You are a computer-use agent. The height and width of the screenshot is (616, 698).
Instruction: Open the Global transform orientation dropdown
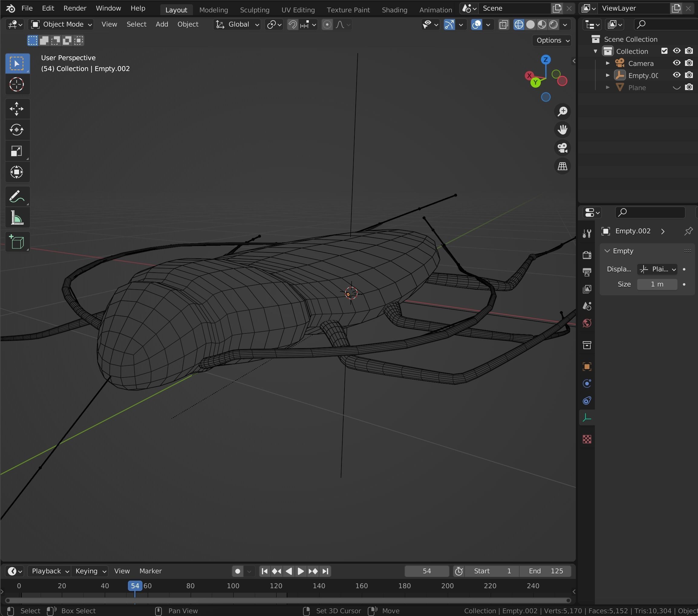tap(237, 24)
